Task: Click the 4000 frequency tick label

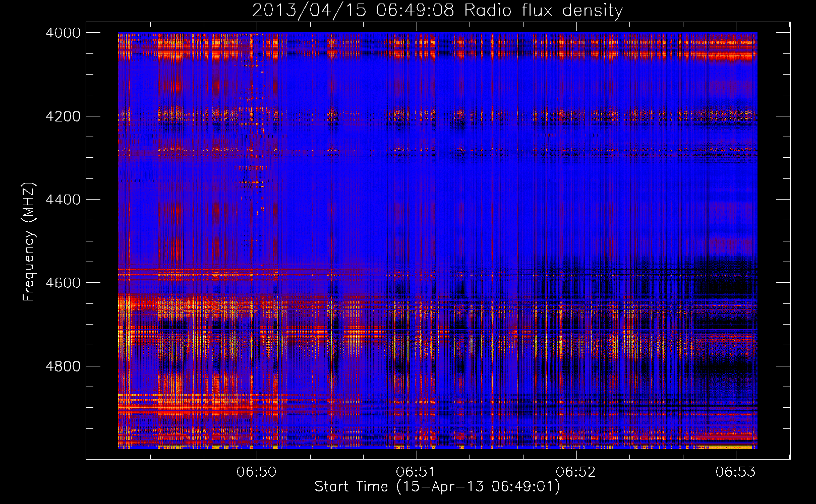Action: [63, 33]
